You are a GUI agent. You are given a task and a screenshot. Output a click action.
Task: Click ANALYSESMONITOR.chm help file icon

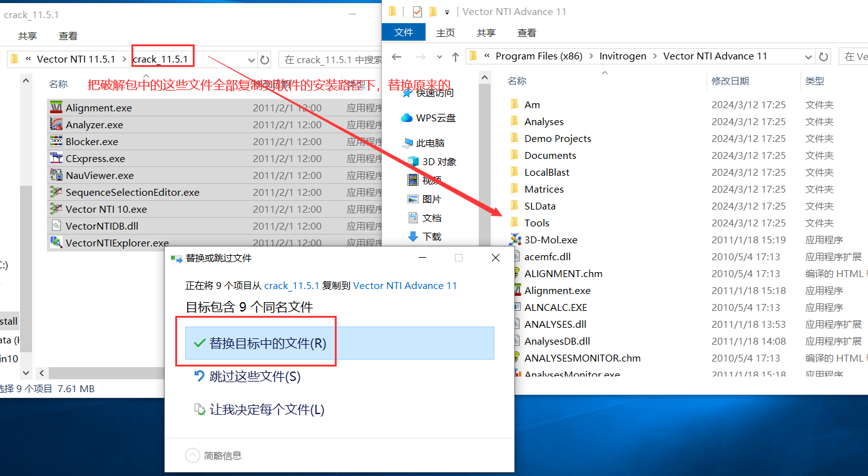[x=516, y=358]
